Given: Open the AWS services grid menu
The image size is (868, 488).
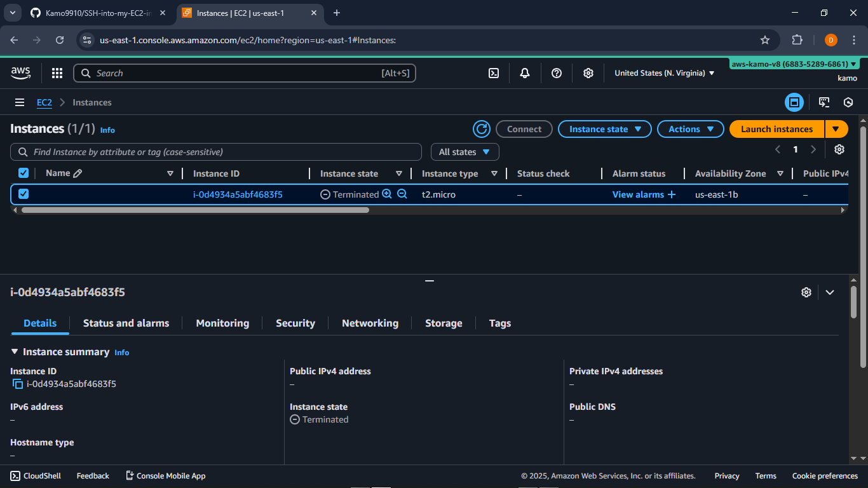Looking at the screenshot, I should point(57,73).
